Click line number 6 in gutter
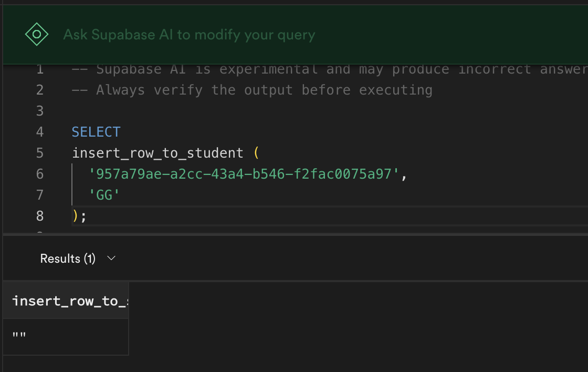Screen dimensions: 588x372 pos(40,174)
